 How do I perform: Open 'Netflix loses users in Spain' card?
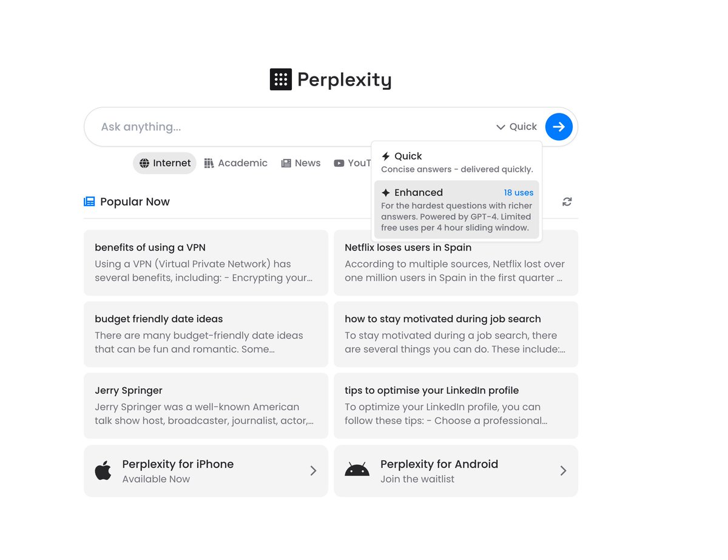(456, 263)
